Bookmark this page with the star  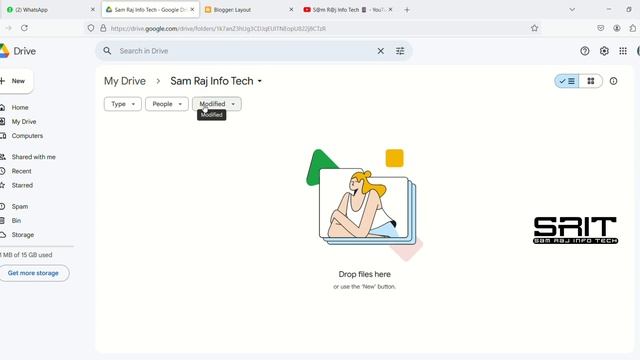click(535, 28)
